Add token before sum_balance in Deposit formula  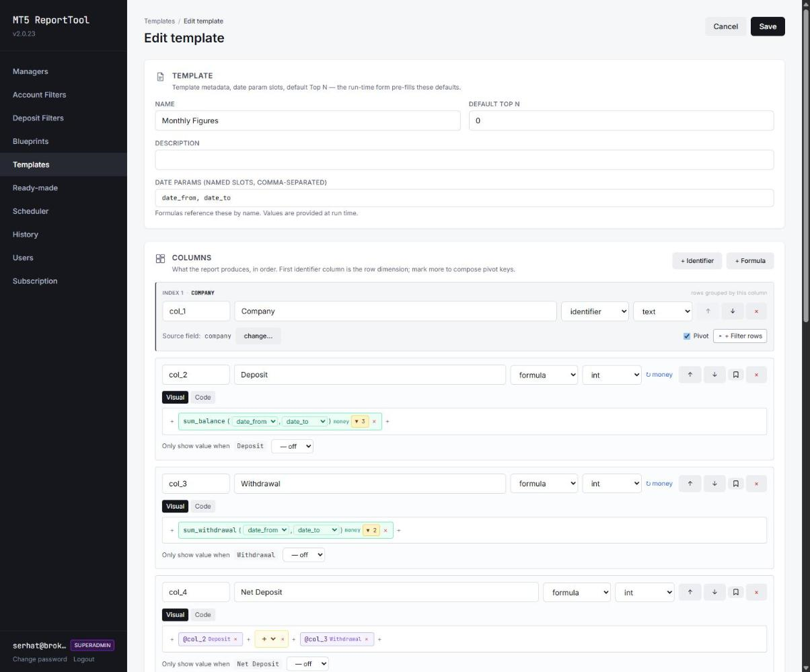(172, 422)
